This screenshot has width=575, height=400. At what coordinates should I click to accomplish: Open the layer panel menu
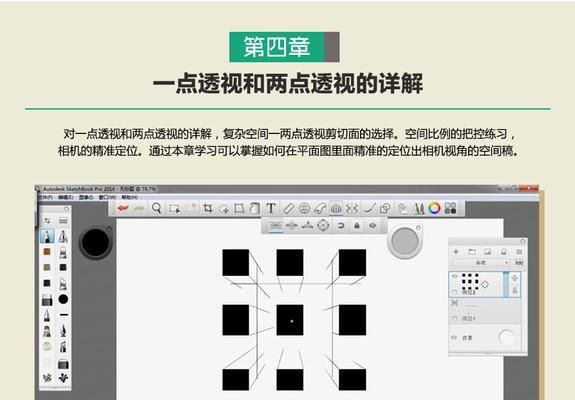(x=519, y=252)
